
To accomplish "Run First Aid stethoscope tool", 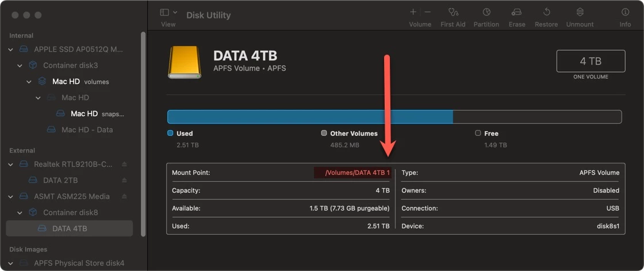I will click(x=453, y=12).
